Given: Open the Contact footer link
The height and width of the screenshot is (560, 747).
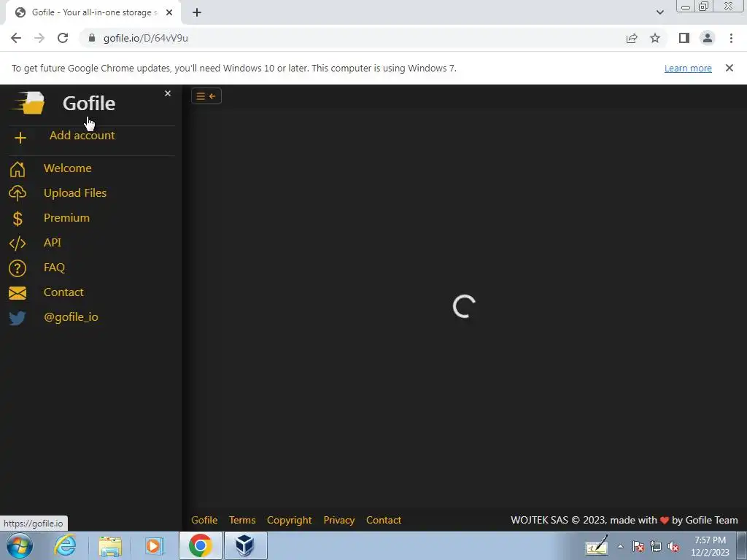Looking at the screenshot, I should [x=384, y=520].
